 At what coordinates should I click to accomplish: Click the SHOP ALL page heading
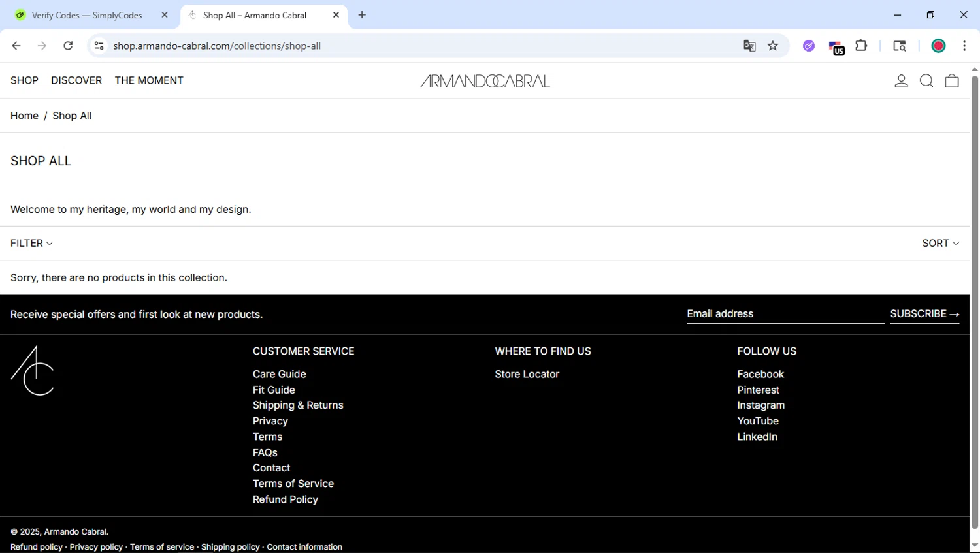(x=41, y=161)
